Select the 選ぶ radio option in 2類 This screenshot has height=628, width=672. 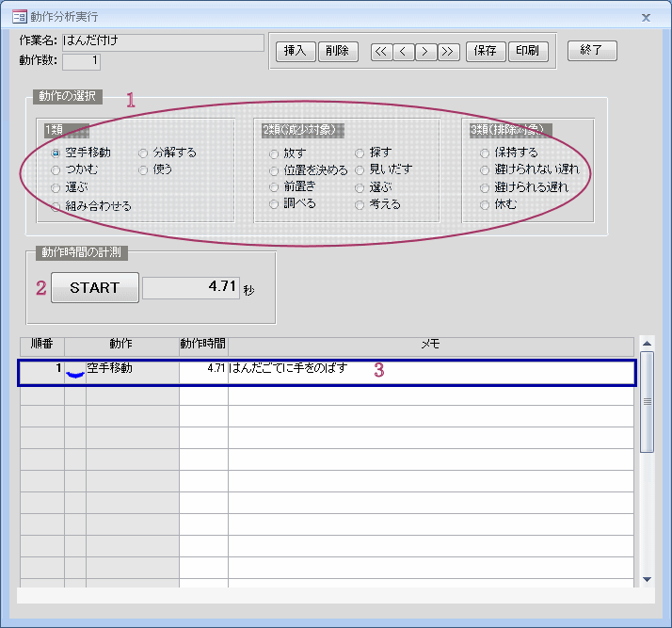pos(360,188)
